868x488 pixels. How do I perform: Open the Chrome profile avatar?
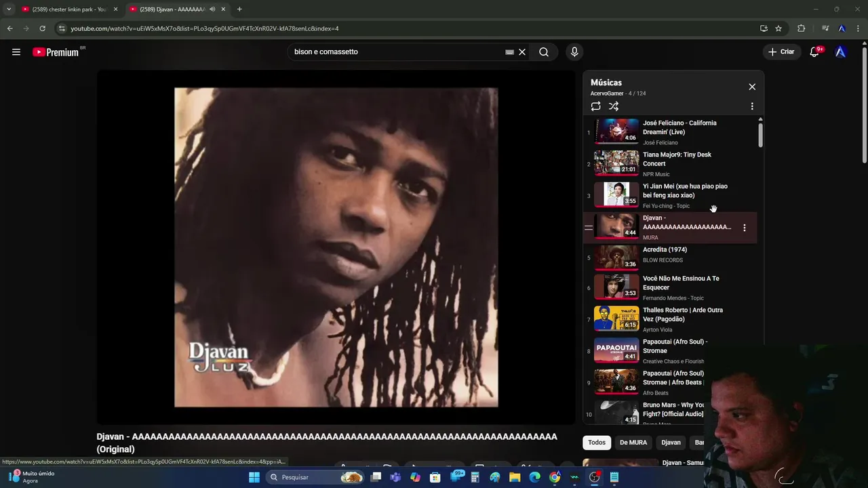click(842, 28)
